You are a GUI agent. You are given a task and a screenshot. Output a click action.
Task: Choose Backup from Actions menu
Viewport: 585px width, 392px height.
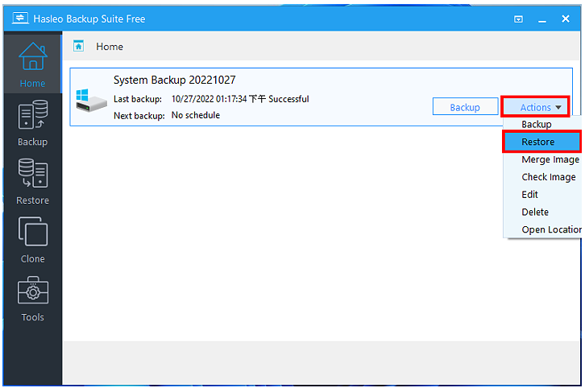[x=541, y=124]
